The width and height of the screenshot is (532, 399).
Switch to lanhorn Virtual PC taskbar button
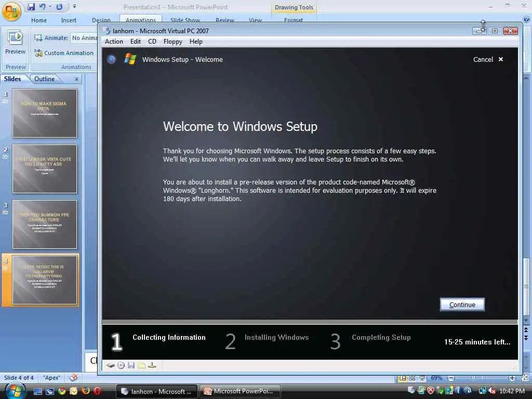157,391
